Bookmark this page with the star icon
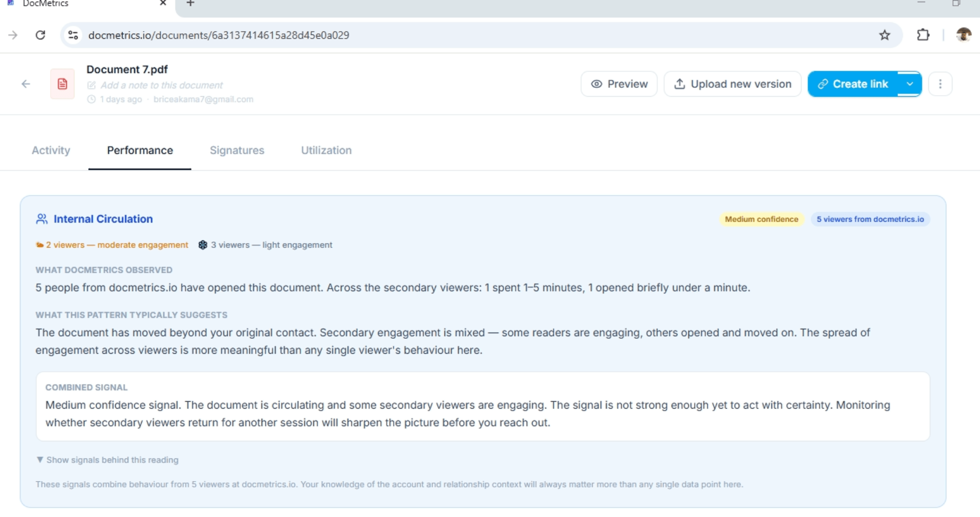The height and width of the screenshot is (517, 980). (x=884, y=35)
